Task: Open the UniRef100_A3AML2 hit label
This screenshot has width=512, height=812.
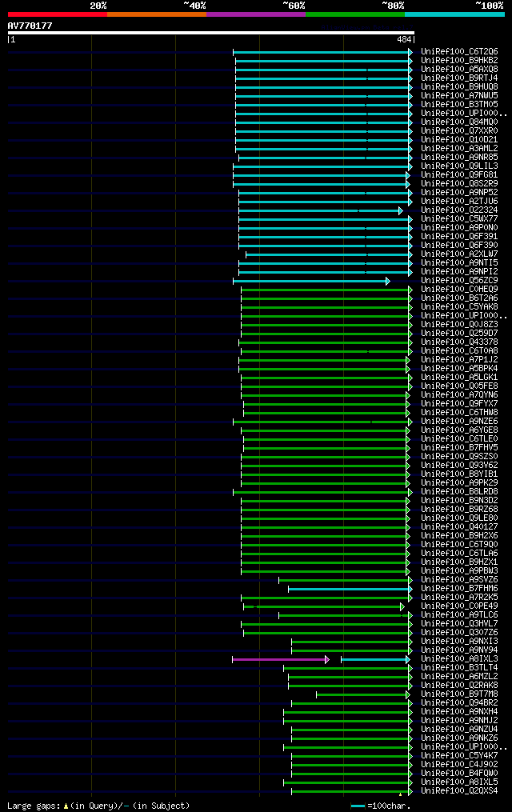Action: click(459, 149)
